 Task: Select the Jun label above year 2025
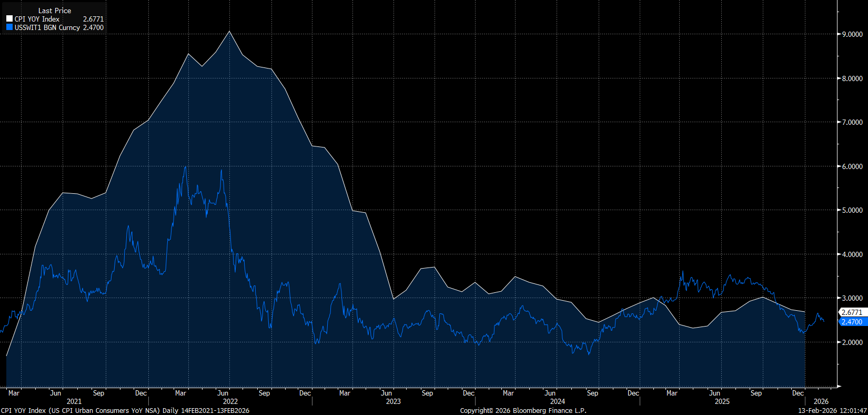(x=715, y=393)
